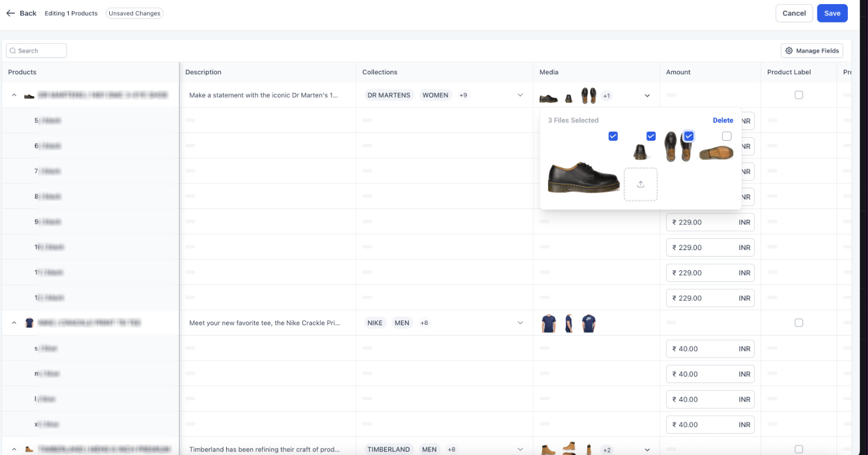Screen dimensions: 868x455
Task: Click the Nike back tee with logo thumbnail
Action: pos(588,323)
